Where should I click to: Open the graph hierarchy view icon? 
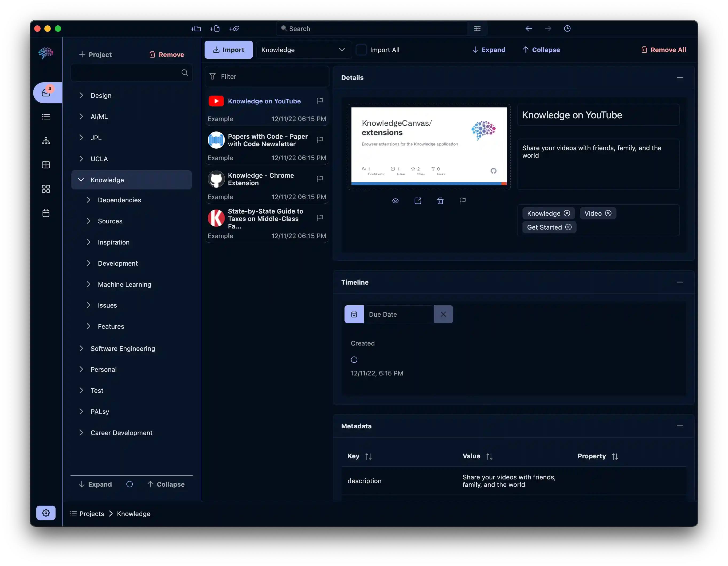click(x=46, y=141)
